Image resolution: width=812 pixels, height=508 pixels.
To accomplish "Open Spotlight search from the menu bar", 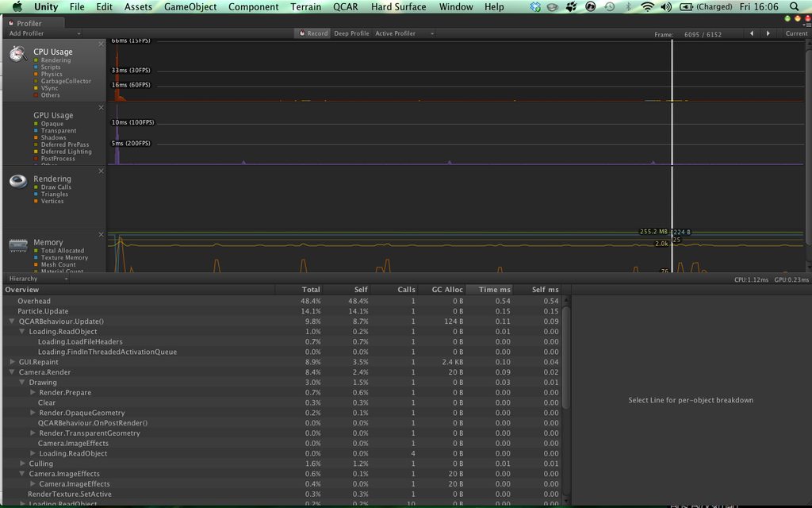I will point(795,6).
